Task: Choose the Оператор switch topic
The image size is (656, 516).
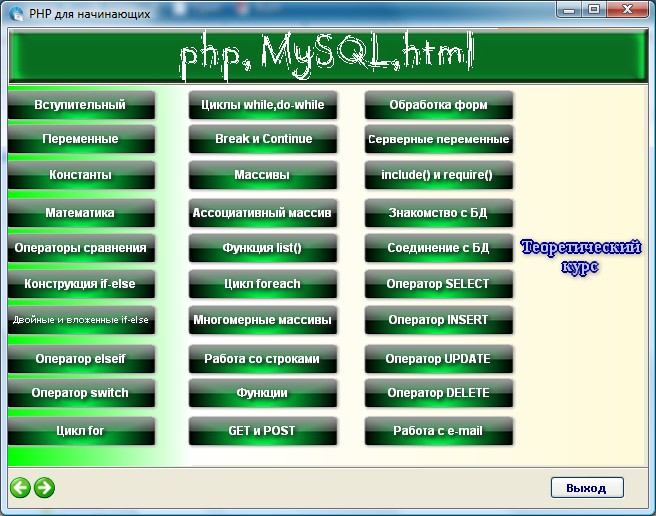Action: (80, 394)
